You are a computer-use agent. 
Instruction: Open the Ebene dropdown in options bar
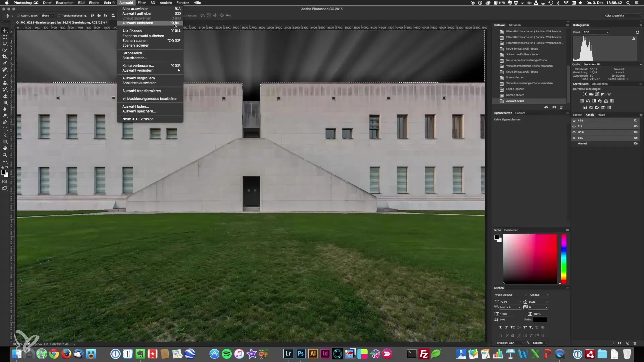(x=48, y=16)
